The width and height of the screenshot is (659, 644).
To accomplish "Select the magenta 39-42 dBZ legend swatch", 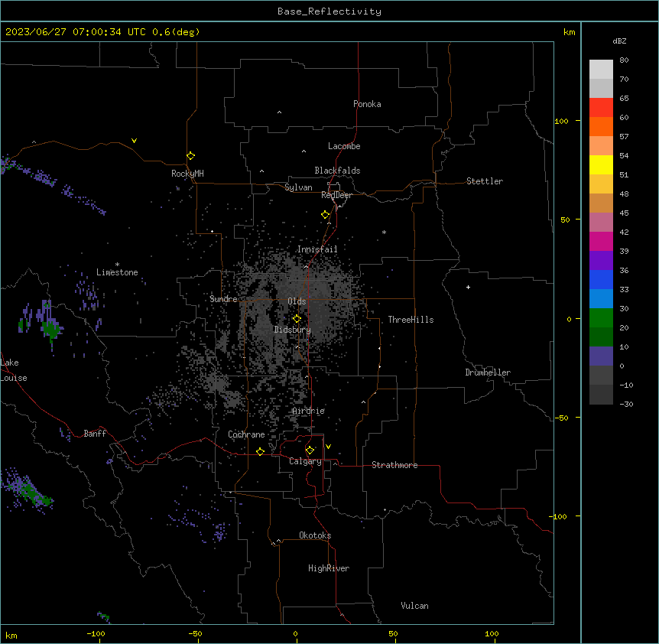I will [601, 241].
